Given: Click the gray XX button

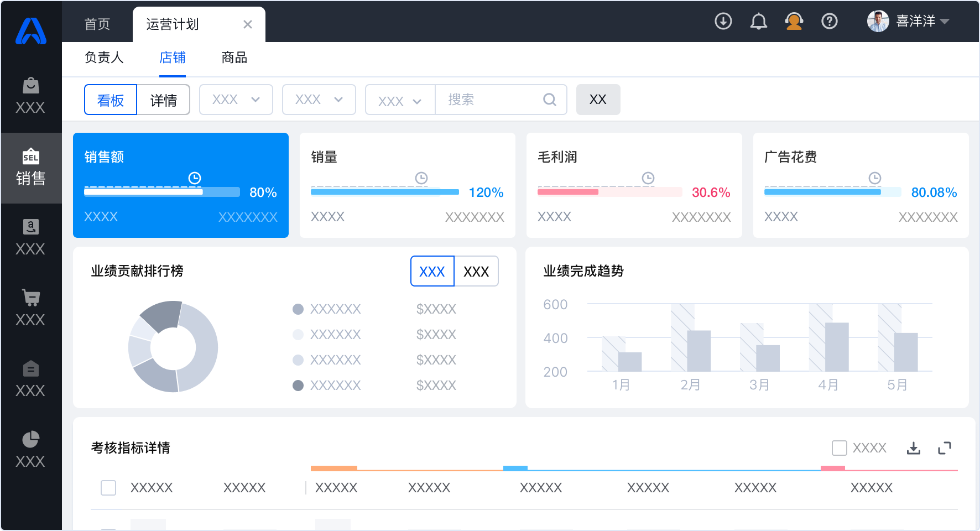Looking at the screenshot, I should pos(598,100).
